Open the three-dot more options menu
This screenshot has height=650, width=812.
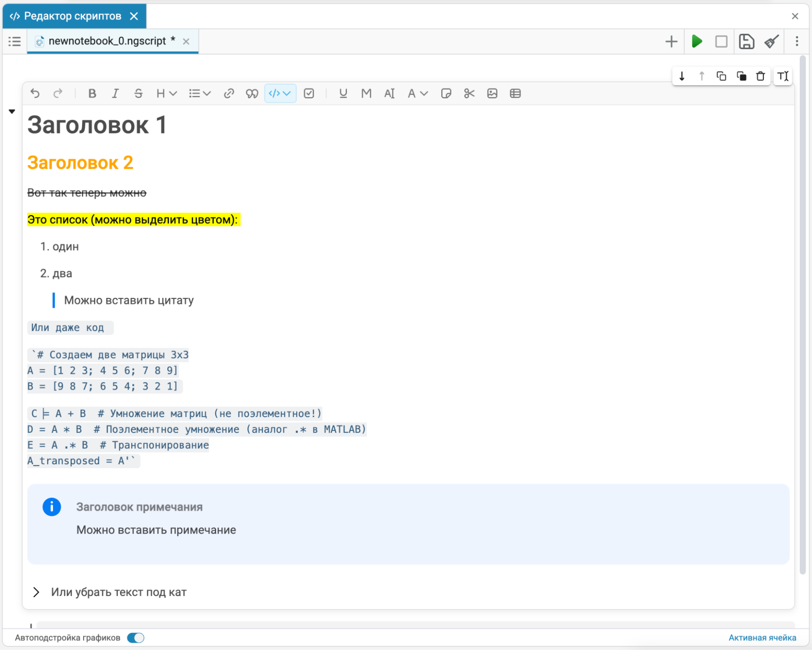[797, 41]
